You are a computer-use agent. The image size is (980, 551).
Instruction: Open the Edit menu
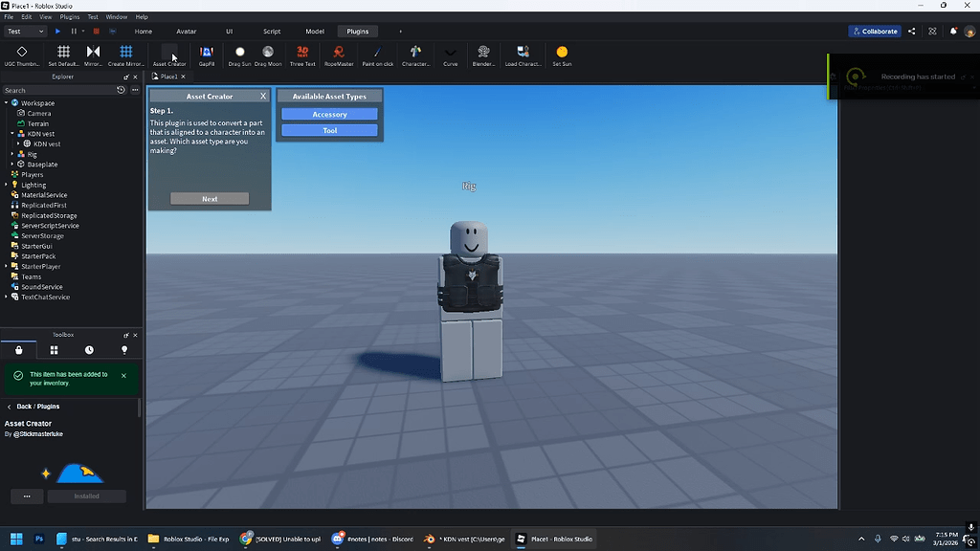click(x=26, y=17)
